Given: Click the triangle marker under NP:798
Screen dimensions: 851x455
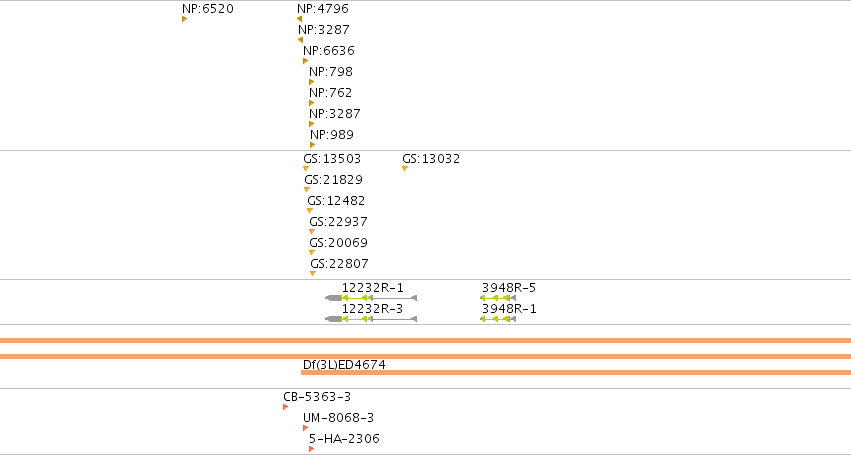Looking at the screenshot, I should [312, 83].
